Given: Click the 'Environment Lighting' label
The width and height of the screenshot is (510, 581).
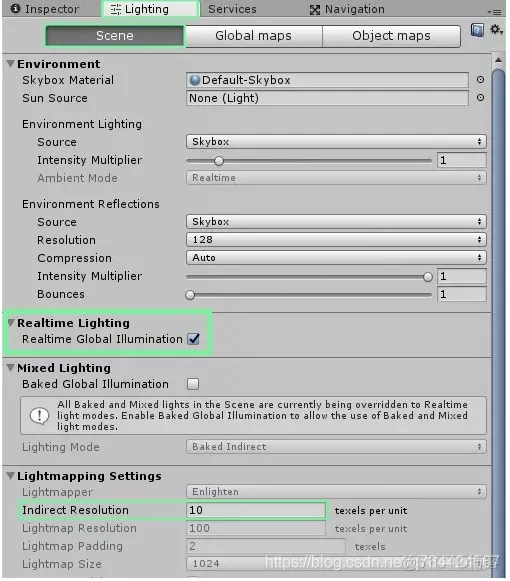Looking at the screenshot, I should coord(82,124).
